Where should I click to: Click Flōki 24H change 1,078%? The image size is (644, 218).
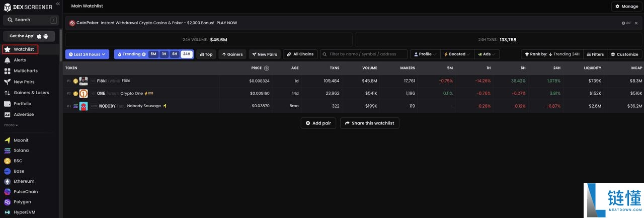click(553, 81)
